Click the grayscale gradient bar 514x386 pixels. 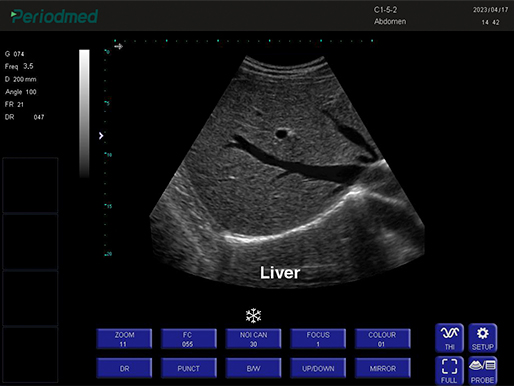coord(84,113)
